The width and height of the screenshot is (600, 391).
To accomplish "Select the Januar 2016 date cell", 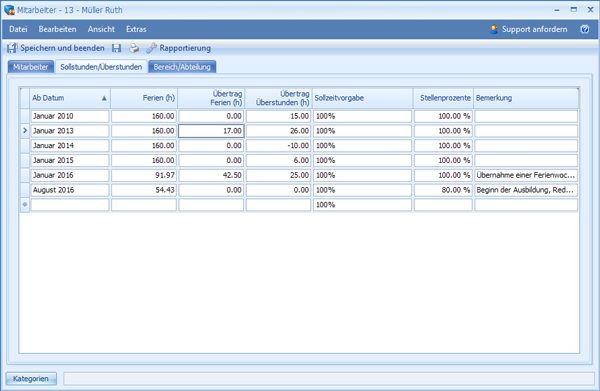I will 70,175.
